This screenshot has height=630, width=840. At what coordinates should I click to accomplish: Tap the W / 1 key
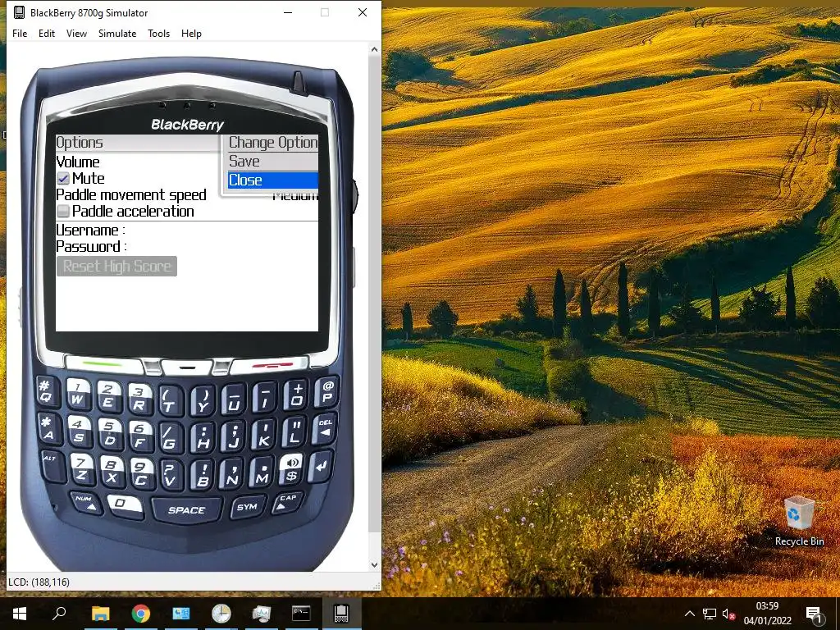(x=78, y=395)
